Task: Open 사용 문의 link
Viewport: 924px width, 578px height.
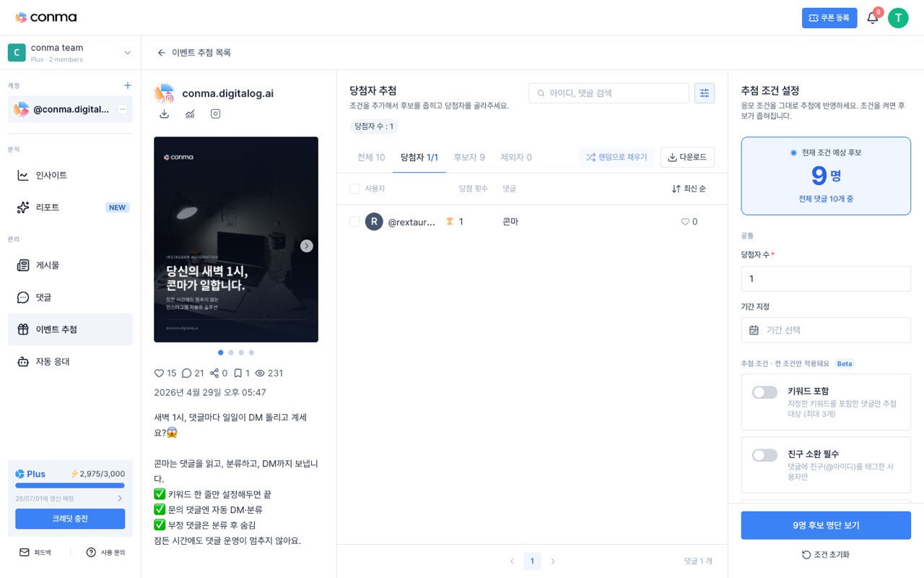Action: click(x=105, y=552)
